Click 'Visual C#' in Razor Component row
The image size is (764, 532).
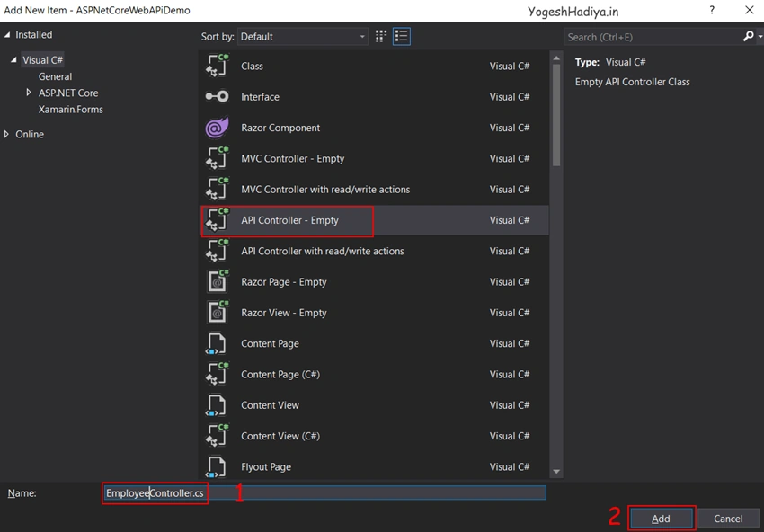click(x=510, y=128)
